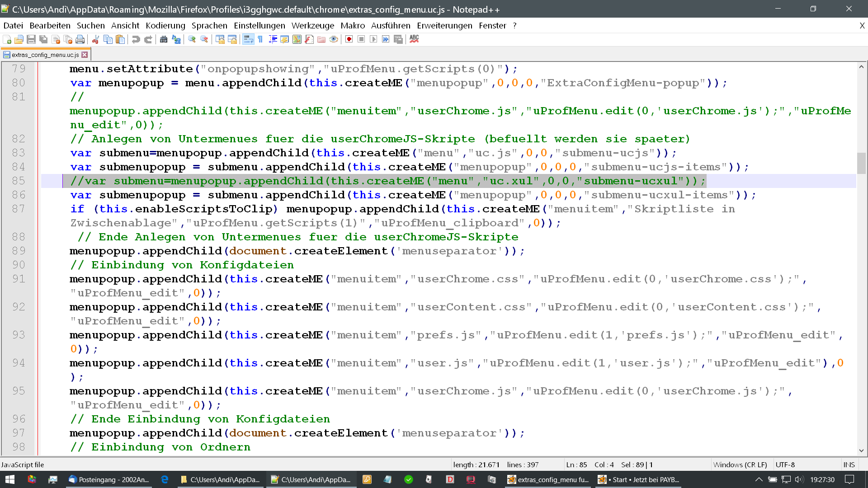Start macro recording with red record icon
Image resolution: width=868 pixels, height=488 pixels.
pos(349,40)
